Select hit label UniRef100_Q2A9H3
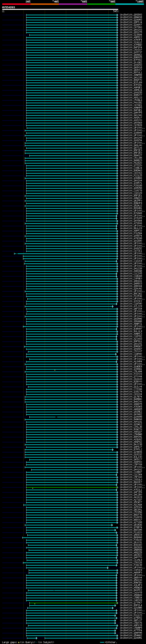 (131, 20)
